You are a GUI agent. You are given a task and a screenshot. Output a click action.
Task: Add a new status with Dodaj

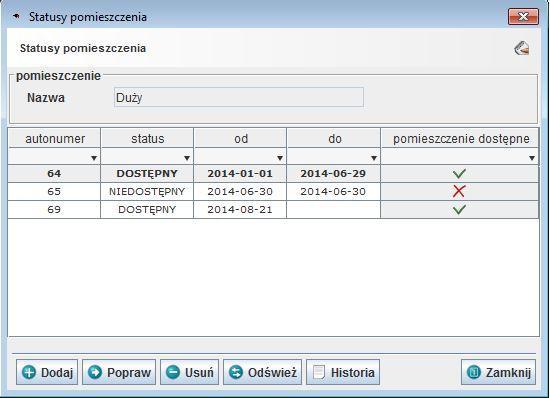[x=47, y=372]
